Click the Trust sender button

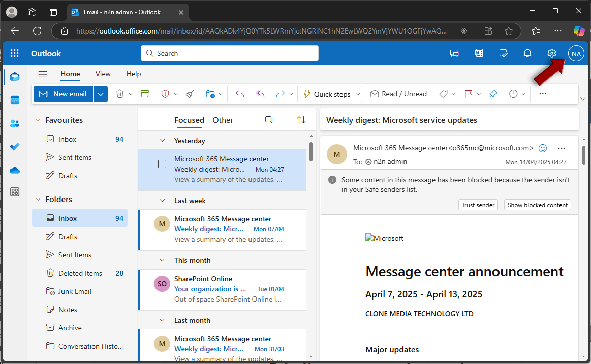click(x=478, y=205)
